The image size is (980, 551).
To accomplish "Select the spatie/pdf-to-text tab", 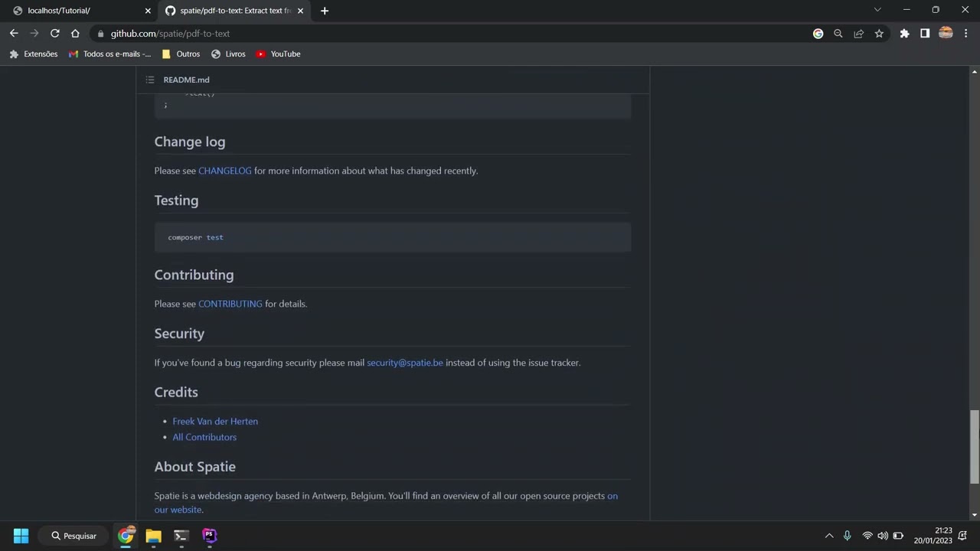I will pyautogui.click(x=235, y=11).
